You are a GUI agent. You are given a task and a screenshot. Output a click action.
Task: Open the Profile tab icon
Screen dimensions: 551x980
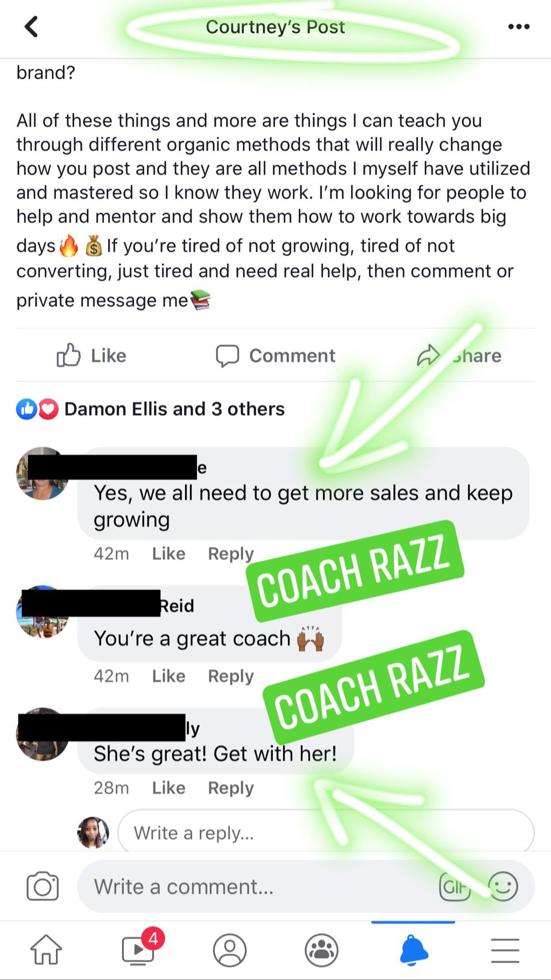230,950
